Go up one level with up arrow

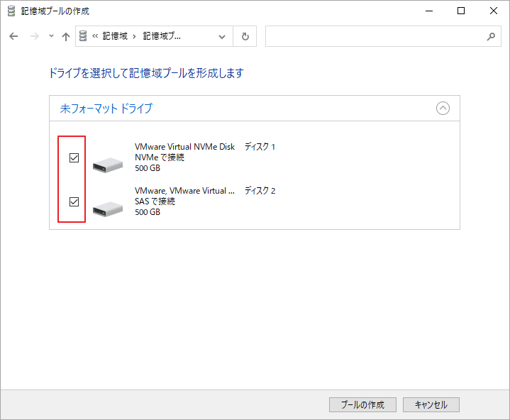(x=66, y=37)
